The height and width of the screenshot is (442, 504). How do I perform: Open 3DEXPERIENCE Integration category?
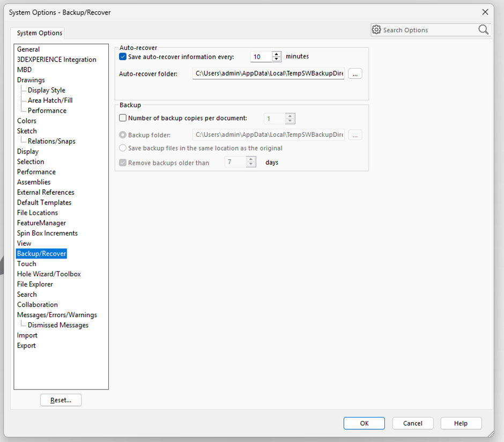[x=57, y=60]
